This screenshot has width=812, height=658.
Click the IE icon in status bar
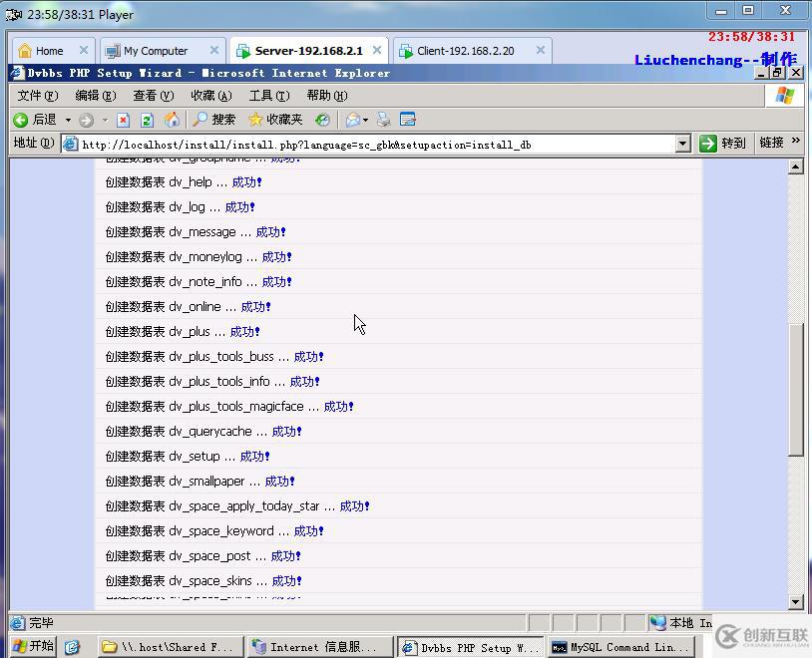pyautogui.click(x=18, y=623)
